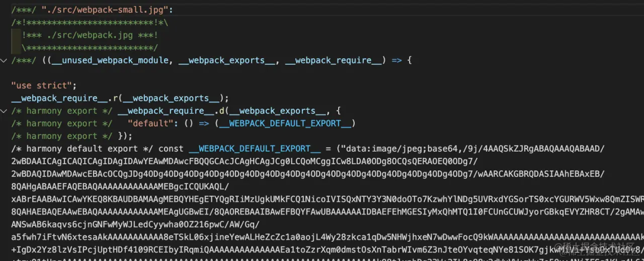644x261 pixels.
Task: Click the "});" closing the harmony export
Action: (x=125, y=136)
